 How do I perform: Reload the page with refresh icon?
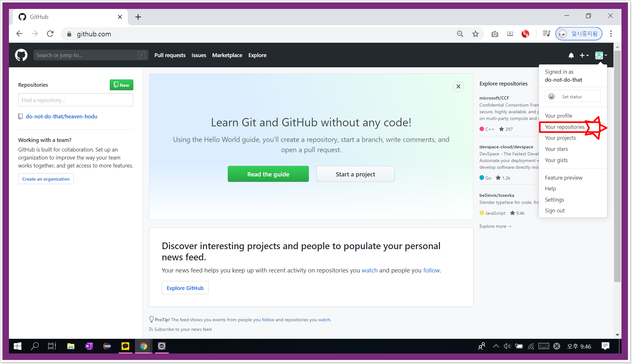pyautogui.click(x=50, y=34)
